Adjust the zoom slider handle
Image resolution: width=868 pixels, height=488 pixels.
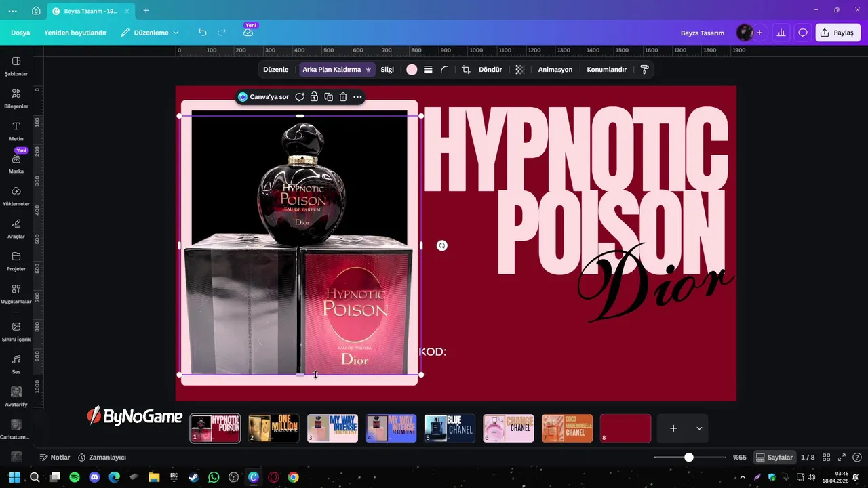tap(689, 457)
